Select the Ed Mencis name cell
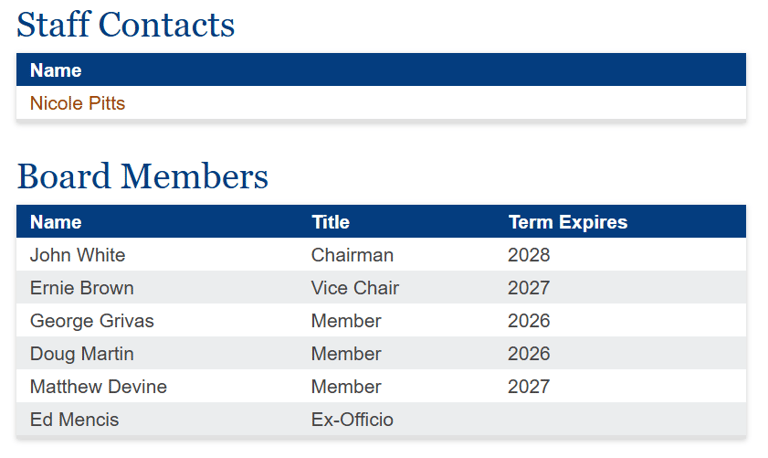This screenshot has height=458, width=768. pyautogui.click(x=74, y=420)
